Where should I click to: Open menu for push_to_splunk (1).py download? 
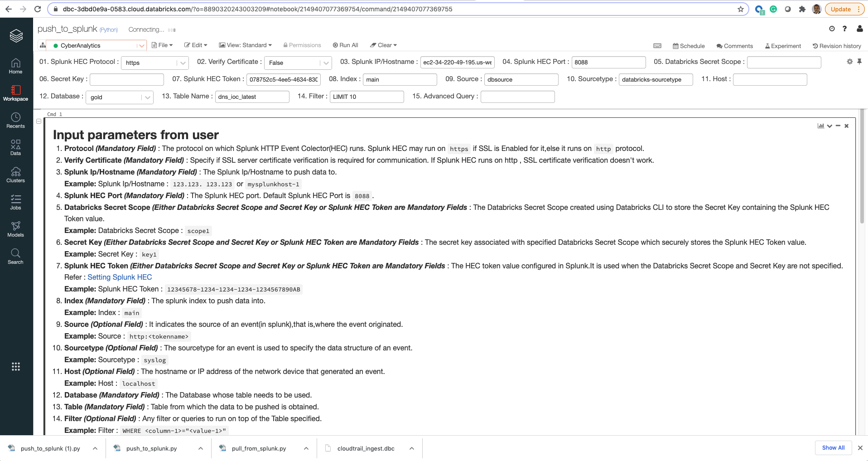tap(95, 448)
